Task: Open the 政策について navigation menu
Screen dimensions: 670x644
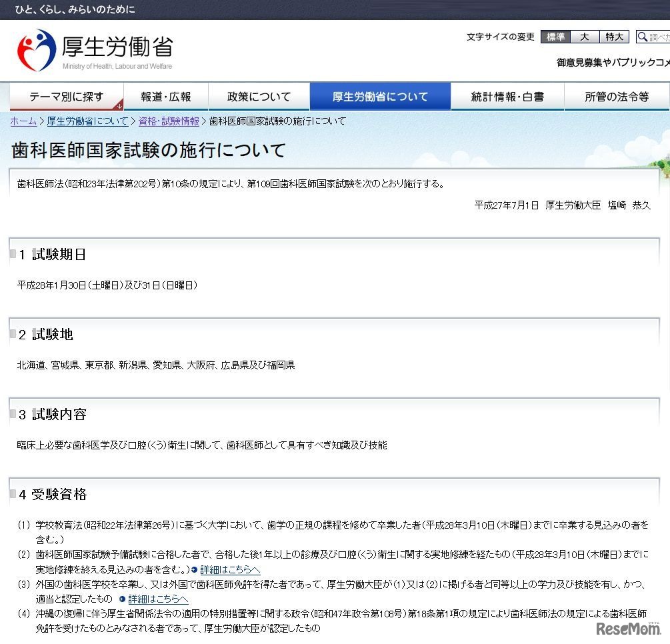Action: coord(259,95)
